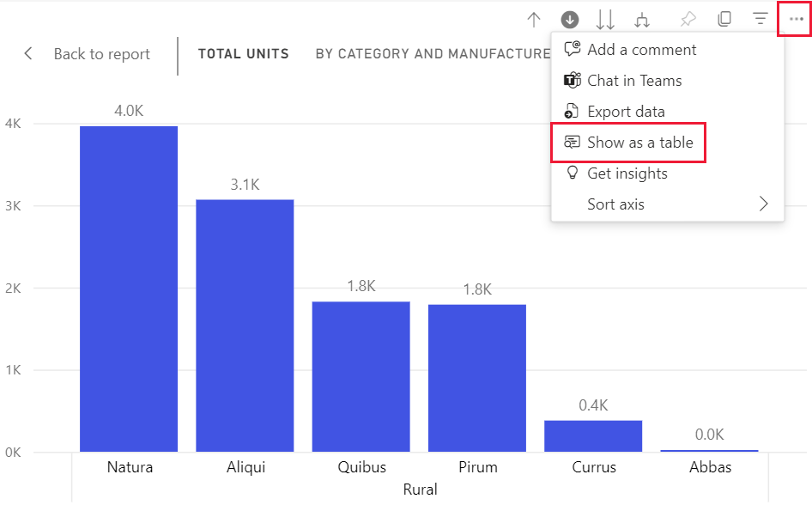Click expand all down one level icon
This screenshot has width=812, height=511.
coord(641,19)
